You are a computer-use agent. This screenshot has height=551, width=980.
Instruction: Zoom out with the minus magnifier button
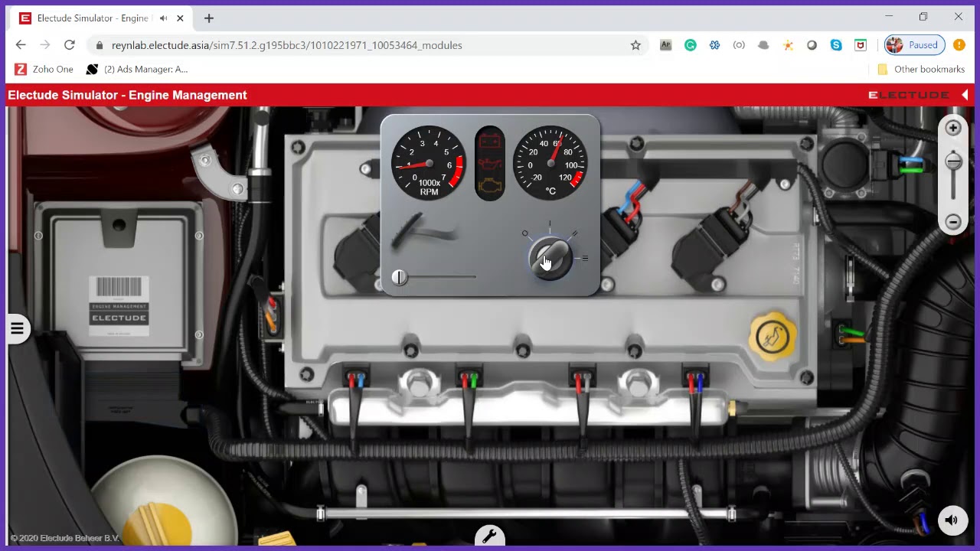953,222
